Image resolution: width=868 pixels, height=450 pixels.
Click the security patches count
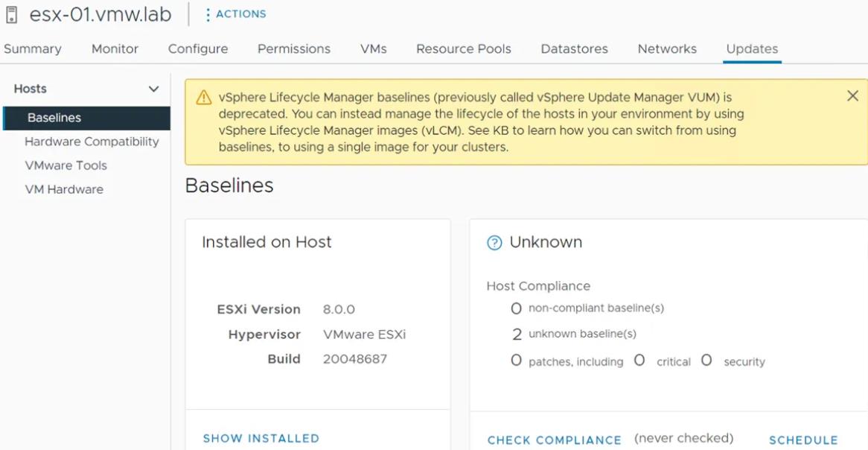pyautogui.click(x=706, y=361)
